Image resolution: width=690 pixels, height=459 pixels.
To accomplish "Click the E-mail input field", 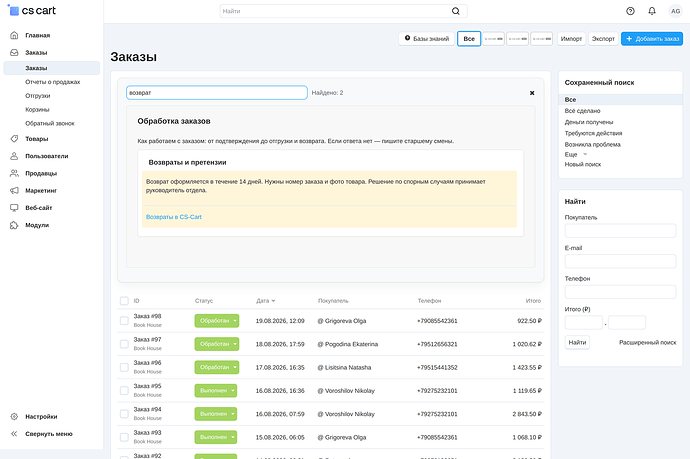I will [x=620, y=261].
